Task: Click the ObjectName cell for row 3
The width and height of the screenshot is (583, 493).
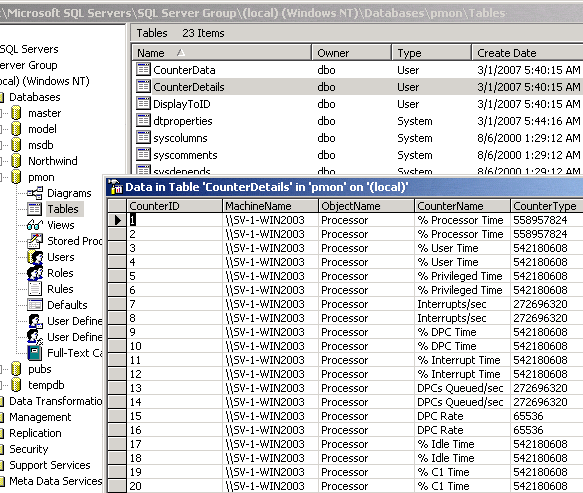Action: 366,248
